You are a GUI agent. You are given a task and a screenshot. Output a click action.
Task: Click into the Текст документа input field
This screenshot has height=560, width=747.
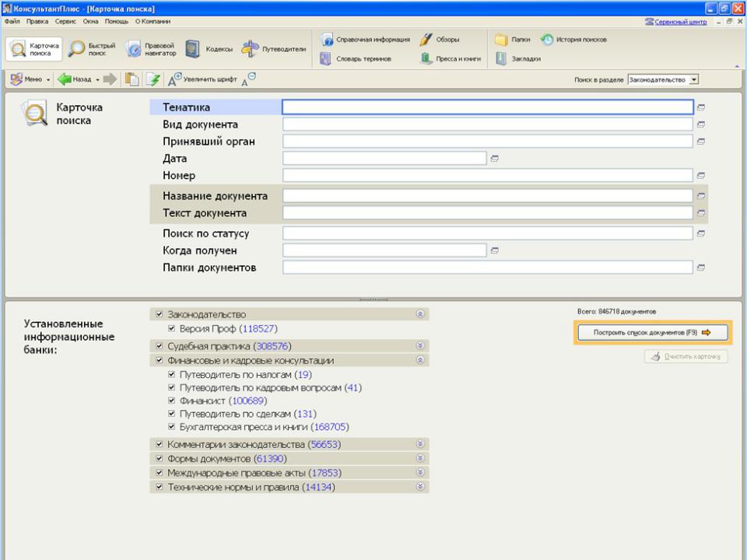coord(488,213)
